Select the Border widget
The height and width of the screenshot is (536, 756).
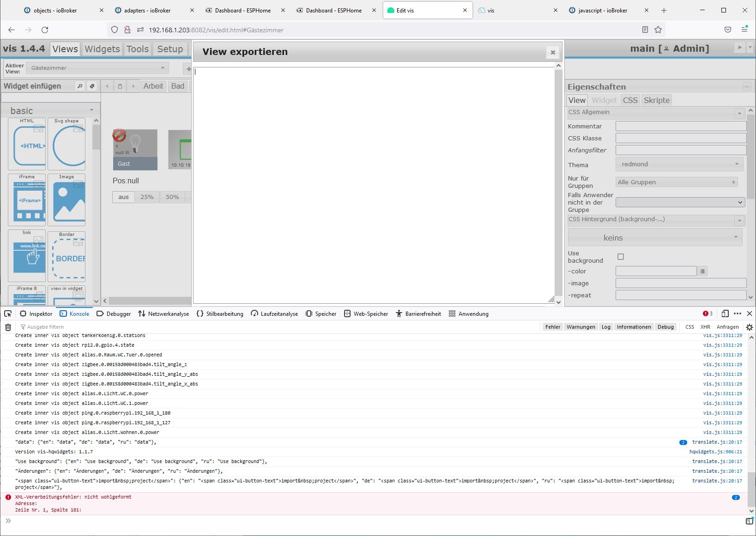click(x=67, y=257)
